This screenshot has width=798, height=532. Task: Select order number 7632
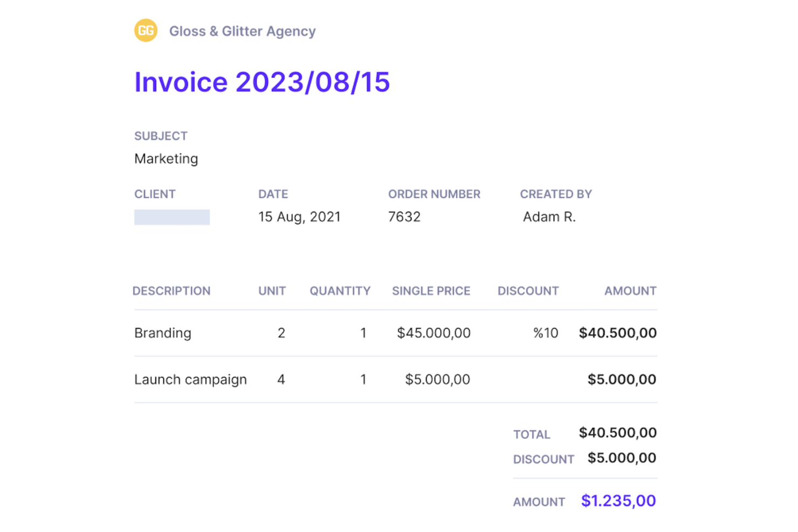[404, 217]
